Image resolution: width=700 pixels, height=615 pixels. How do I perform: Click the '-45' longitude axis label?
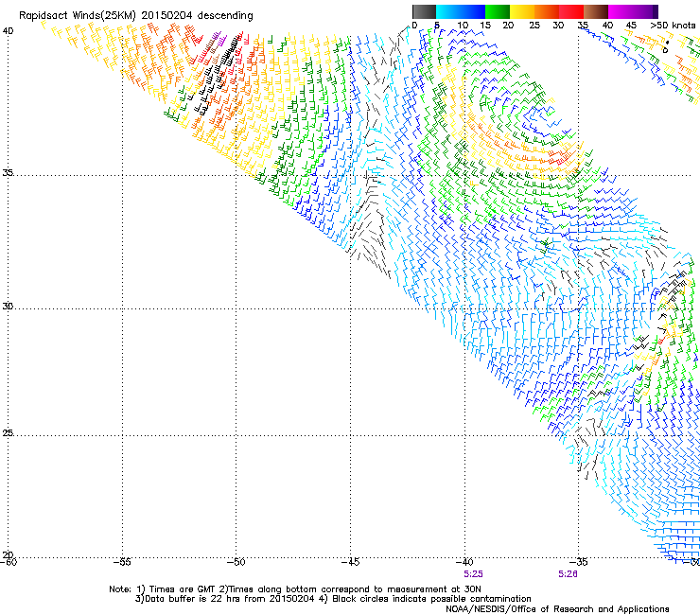pyautogui.click(x=350, y=562)
